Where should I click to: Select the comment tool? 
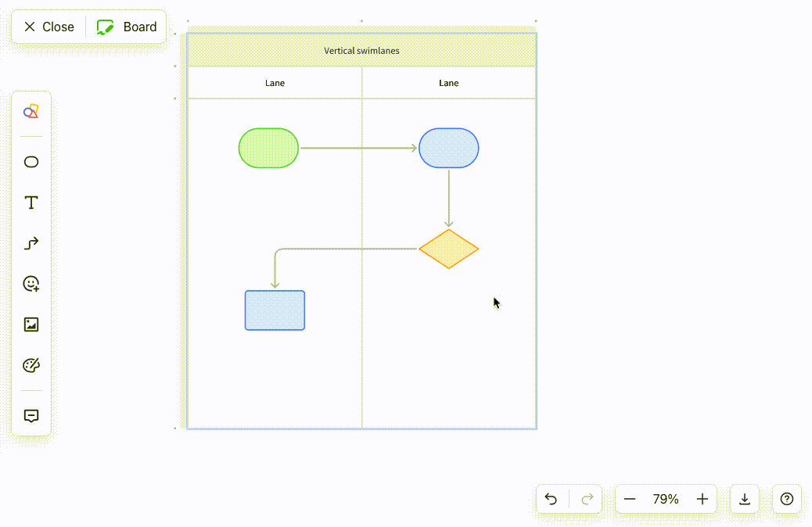coord(31,415)
